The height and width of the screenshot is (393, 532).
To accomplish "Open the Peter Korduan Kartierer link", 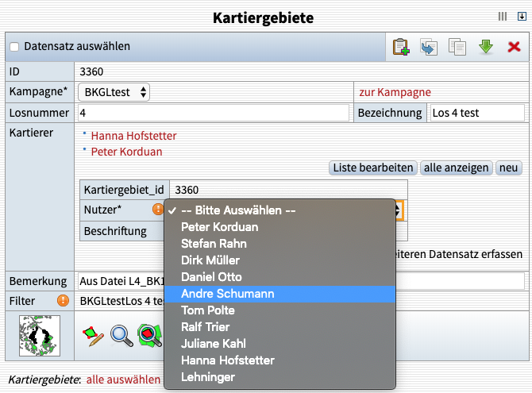I will pos(126,152).
